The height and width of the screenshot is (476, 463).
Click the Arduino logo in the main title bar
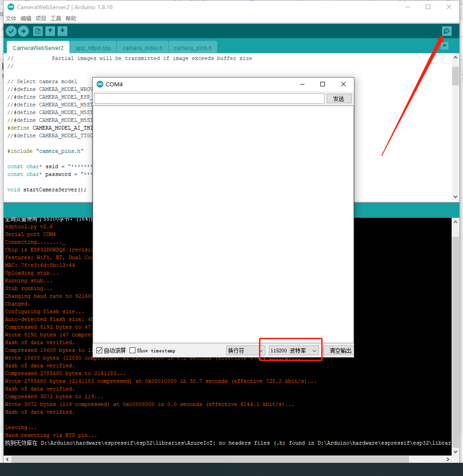[10, 7]
